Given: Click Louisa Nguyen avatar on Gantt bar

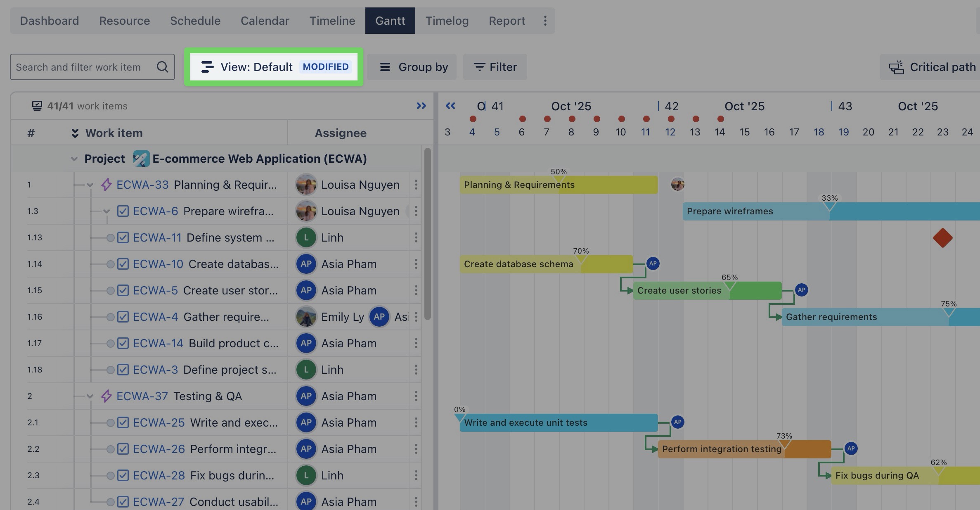Looking at the screenshot, I should pos(677,184).
